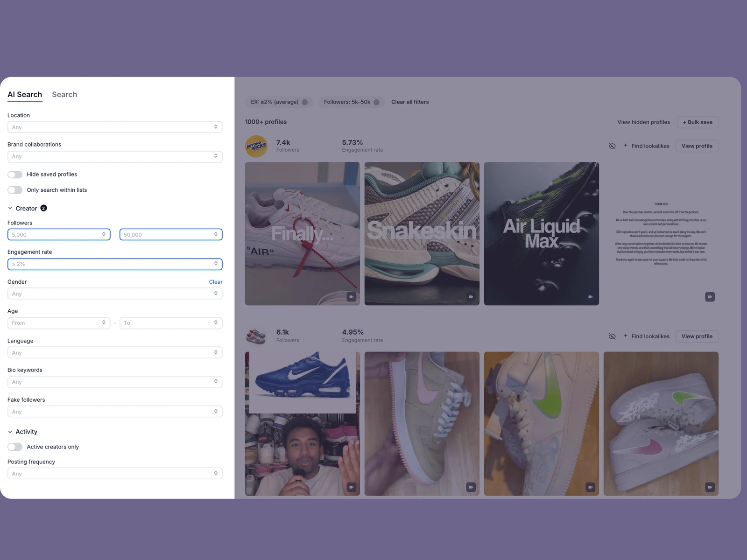Screen dimensions: 747x560
Task: Click the 4.95% engagement rate value
Action: point(352,332)
